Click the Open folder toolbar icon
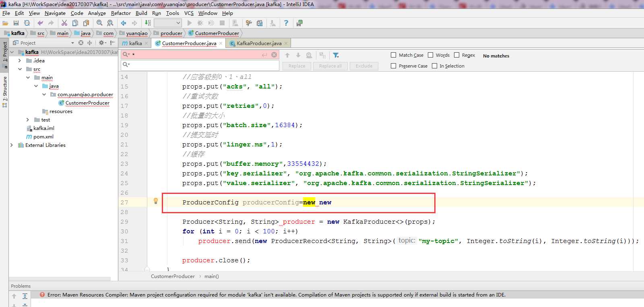Image resolution: width=644 pixels, height=307 pixels. tap(5, 23)
